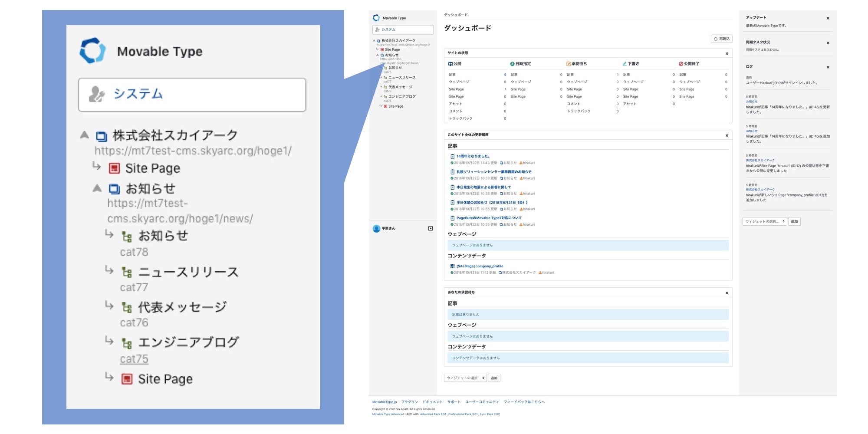The image size is (868, 434).
Task: Select ニュースリリース in small dashboard sidebar tree
Action: coord(402,78)
